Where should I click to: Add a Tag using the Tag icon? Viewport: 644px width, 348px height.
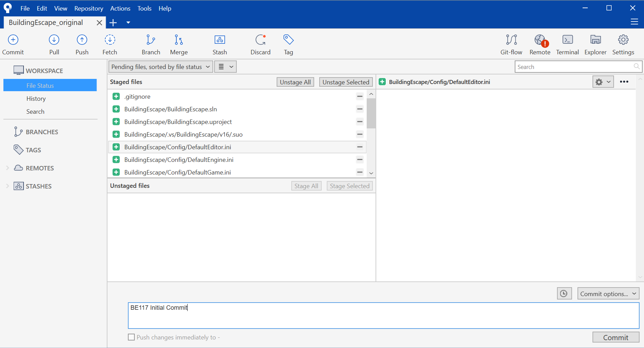(x=288, y=44)
